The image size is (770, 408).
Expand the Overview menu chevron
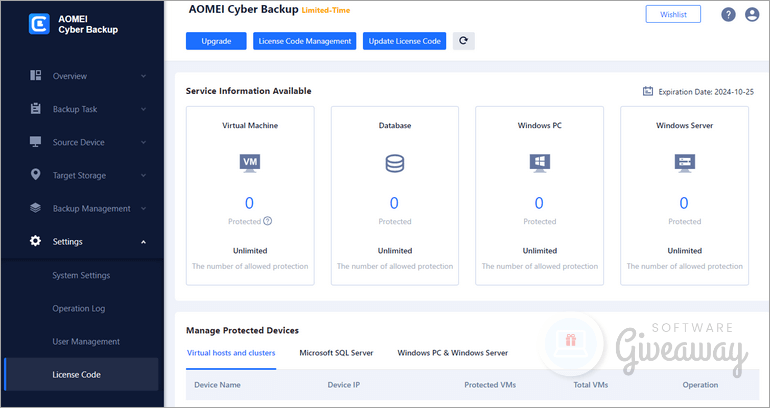(143, 76)
